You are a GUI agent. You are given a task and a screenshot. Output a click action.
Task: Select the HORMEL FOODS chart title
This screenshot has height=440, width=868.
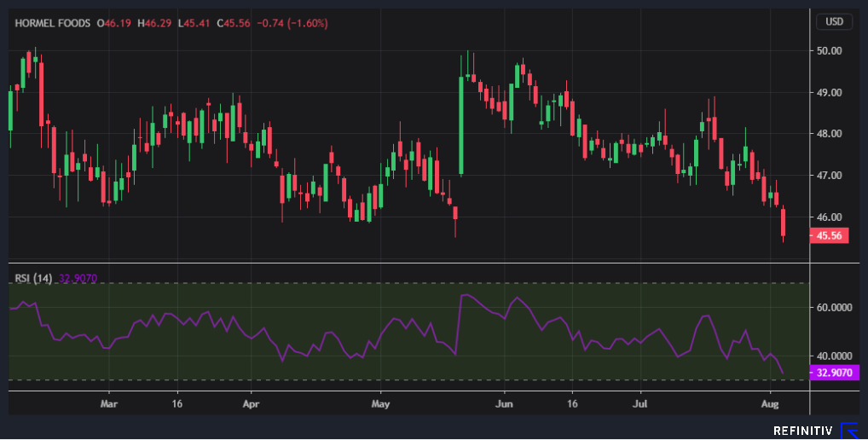(53, 23)
